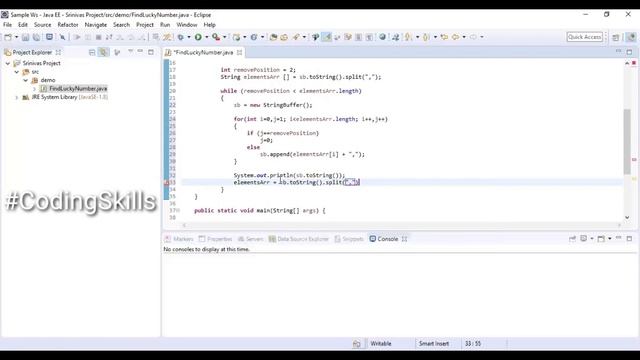
Task: Open Project Explorer View Menu triangle
Action: pyautogui.click(x=130, y=51)
